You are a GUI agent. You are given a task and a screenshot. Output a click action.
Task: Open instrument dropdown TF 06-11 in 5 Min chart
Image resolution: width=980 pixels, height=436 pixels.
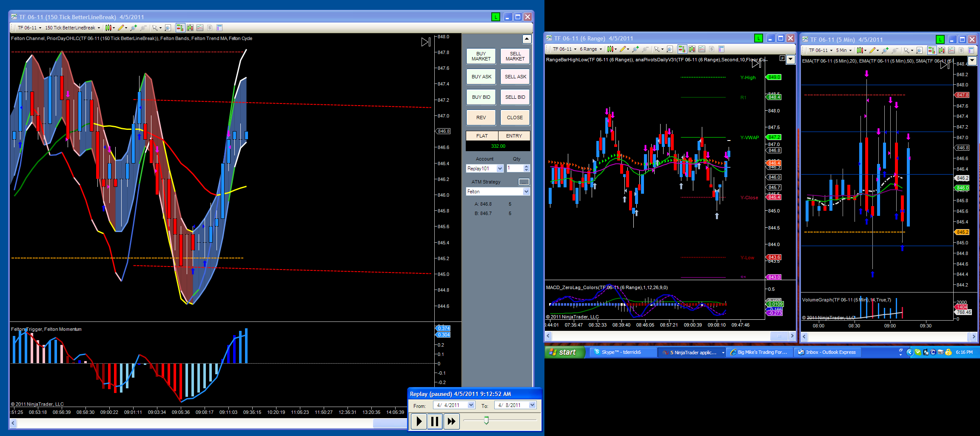point(820,50)
